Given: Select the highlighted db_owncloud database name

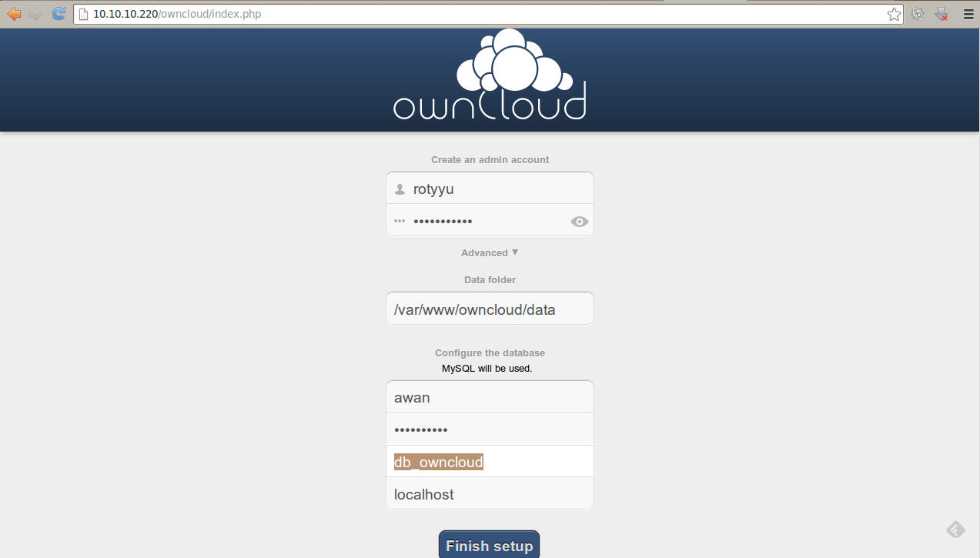Looking at the screenshot, I should tap(438, 461).
